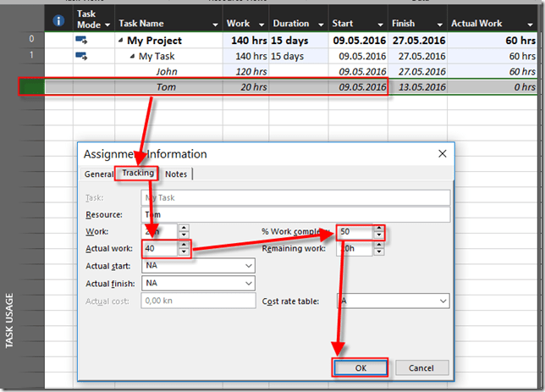This screenshot has height=392, width=545.
Task: Switch to the Notes tab
Action: pyautogui.click(x=176, y=174)
